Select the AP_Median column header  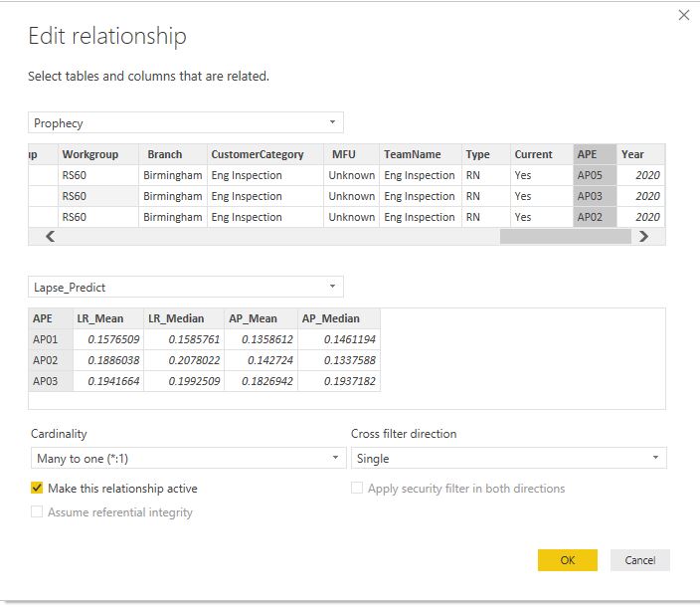click(x=339, y=318)
